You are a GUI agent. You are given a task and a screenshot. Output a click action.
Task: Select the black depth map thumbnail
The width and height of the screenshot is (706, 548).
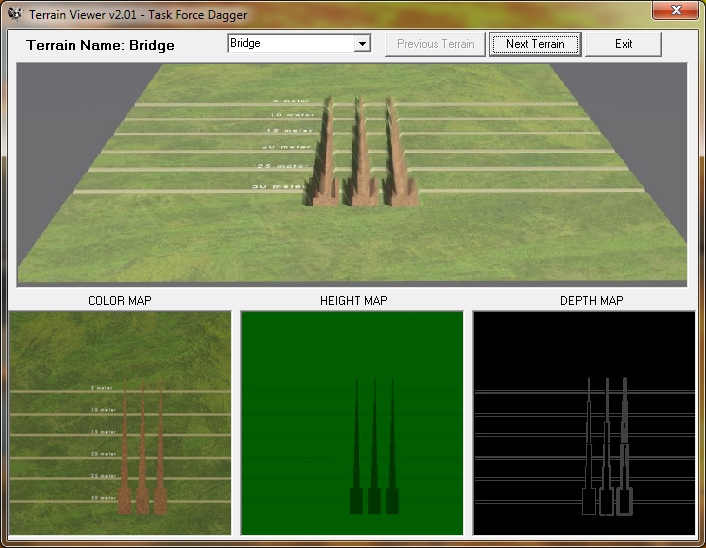584,422
